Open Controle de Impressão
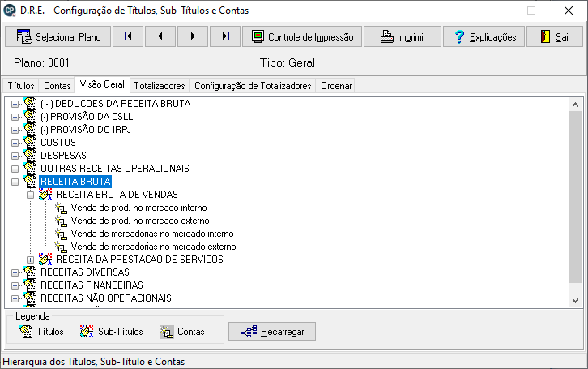Viewport: 588px width, 369px height. pos(302,36)
